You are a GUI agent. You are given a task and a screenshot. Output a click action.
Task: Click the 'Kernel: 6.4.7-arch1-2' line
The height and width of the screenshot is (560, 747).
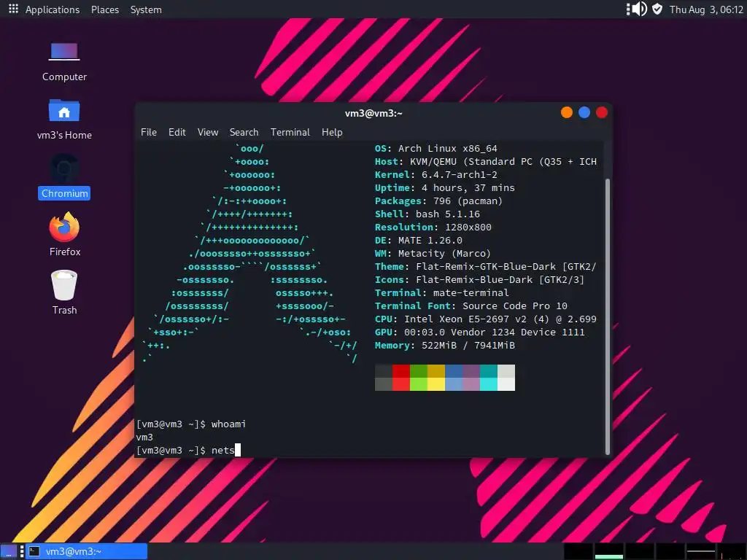point(436,175)
